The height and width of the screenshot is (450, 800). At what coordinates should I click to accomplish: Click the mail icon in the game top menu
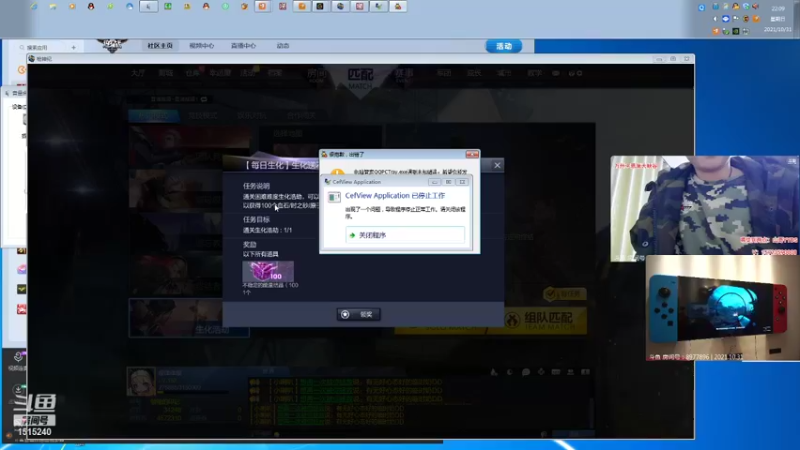pos(556,73)
